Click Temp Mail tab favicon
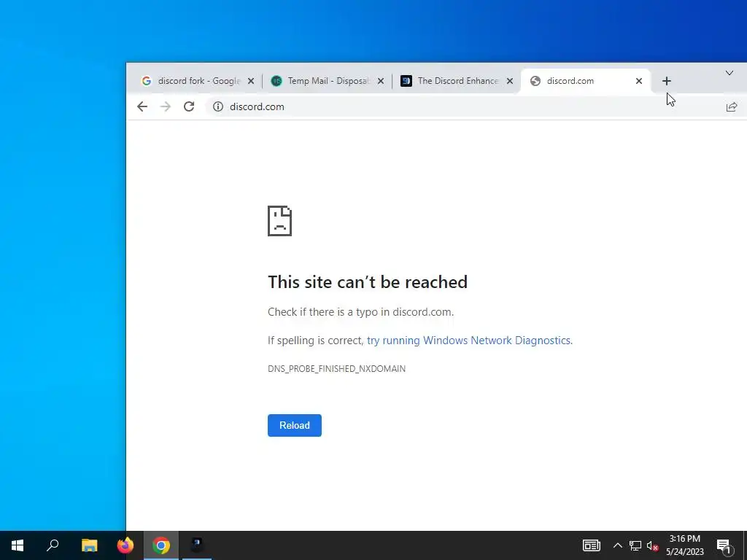Screen dimensions: 747x560 pyautogui.click(x=276, y=81)
